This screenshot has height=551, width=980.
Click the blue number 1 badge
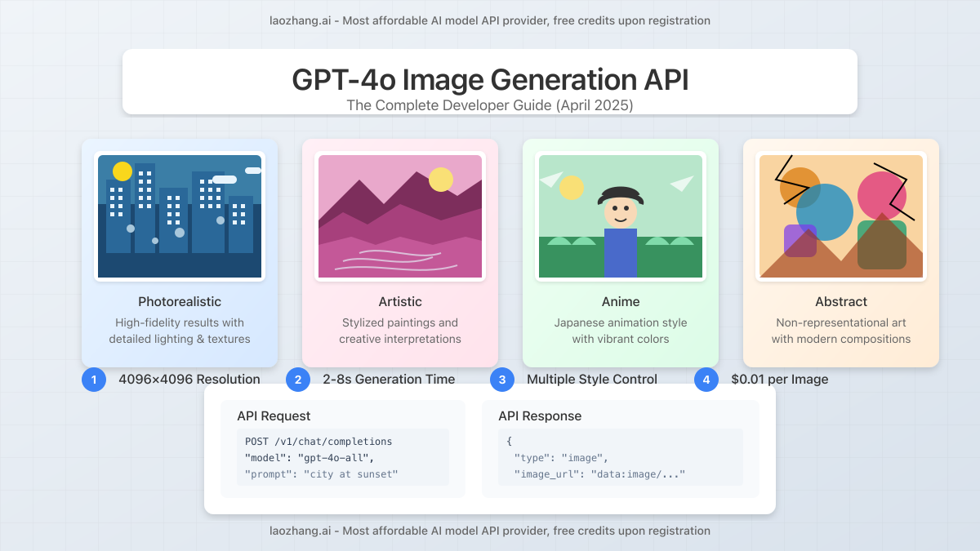pyautogui.click(x=94, y=380)
